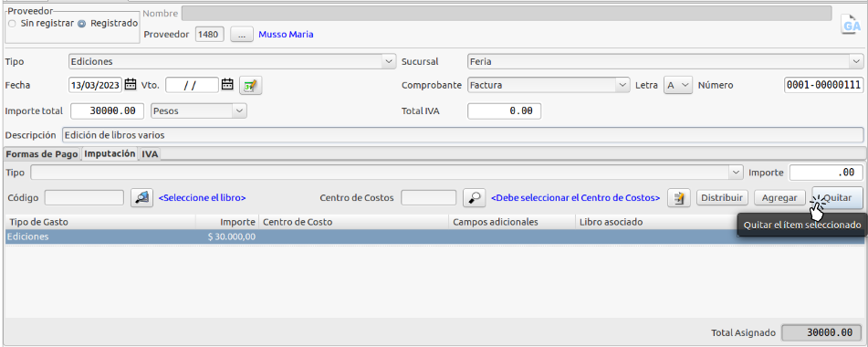Click the Vto. date field
This screenshot has height=347, width=868.
click(x=192, y=85)
